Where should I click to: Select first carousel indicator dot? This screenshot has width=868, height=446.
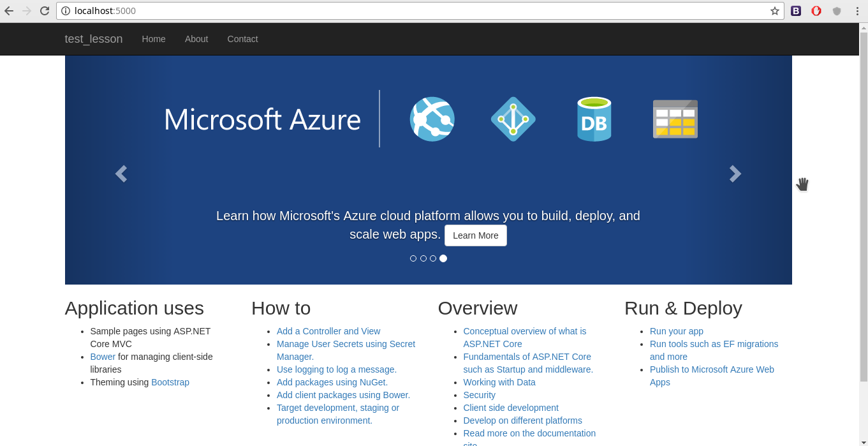pyautogui.click(x=413, y=258)
